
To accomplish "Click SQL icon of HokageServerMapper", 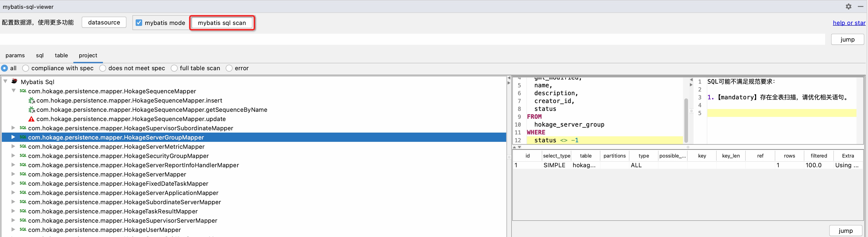I will tap(23, 174).
